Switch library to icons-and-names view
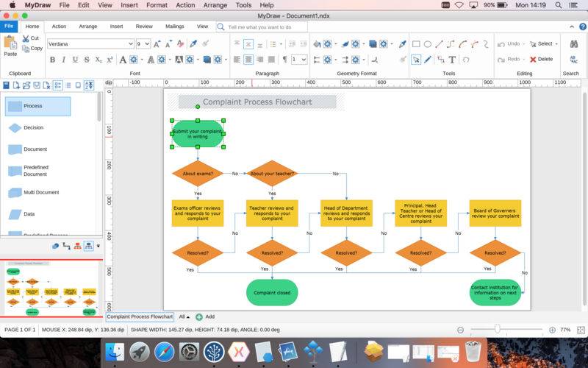 [58, 85]
